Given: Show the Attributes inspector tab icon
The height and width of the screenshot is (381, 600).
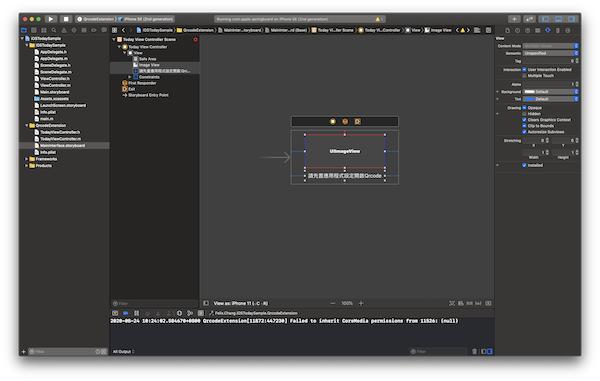Looking at the screenshot, I should (x=548, y=30).
